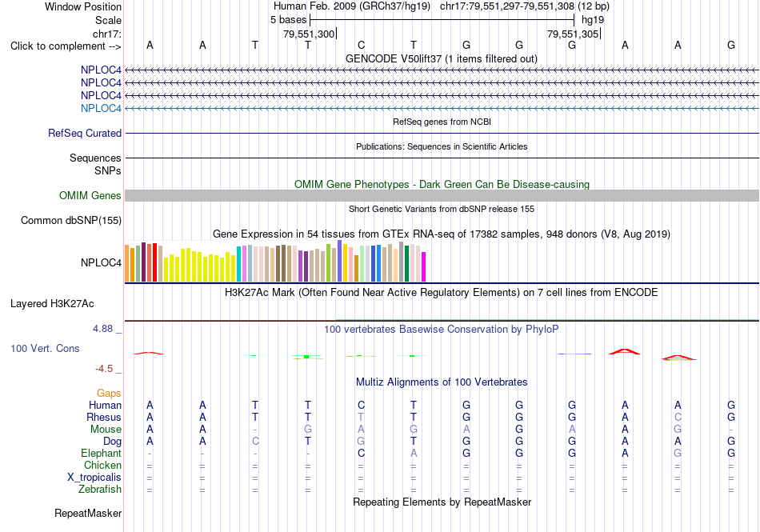This screenshot has width=760, height=532.
Task: Click the 'SNPs' track label
Action: 108,170
